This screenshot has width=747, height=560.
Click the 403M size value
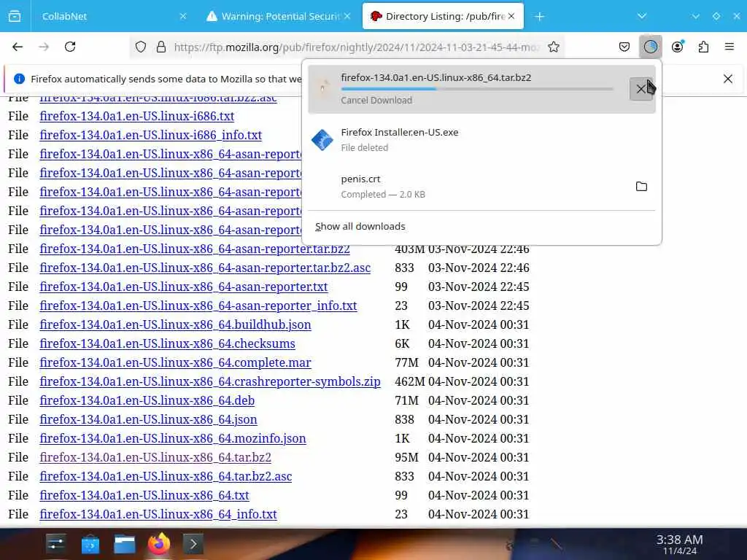pos(410,249)
